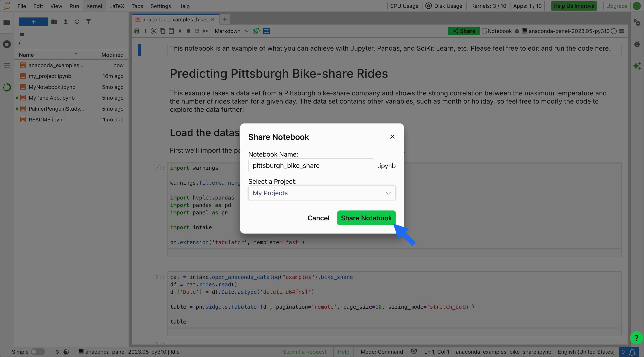Restart kernel and run all cells

[205, 31]
